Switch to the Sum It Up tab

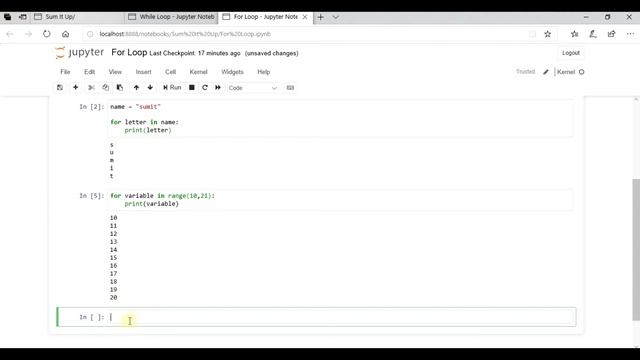click(78, 17)
